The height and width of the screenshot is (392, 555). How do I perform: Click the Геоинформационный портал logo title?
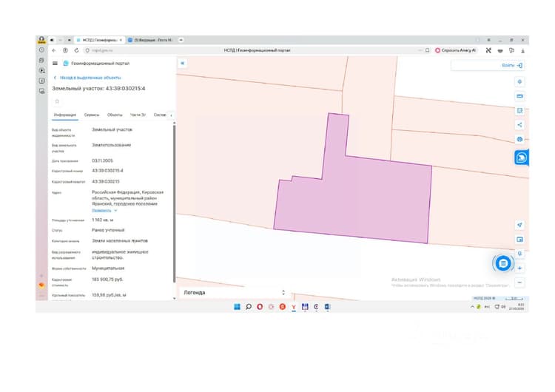[96, 64]
